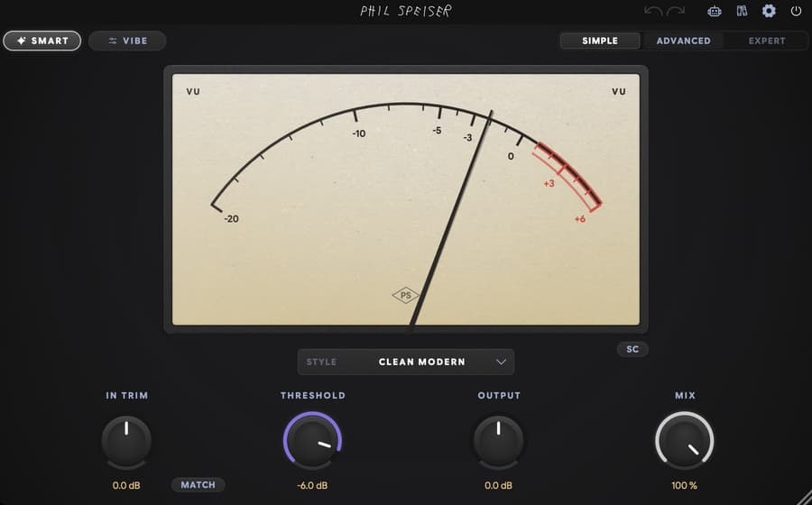
Task: Click the VU meter display
Action: click(x=406, y=199)
